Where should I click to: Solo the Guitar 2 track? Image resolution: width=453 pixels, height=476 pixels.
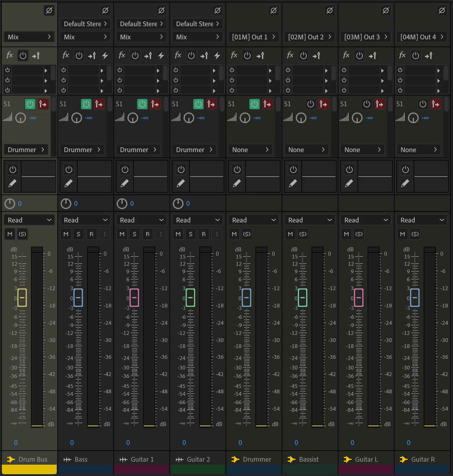coord(191,234)
